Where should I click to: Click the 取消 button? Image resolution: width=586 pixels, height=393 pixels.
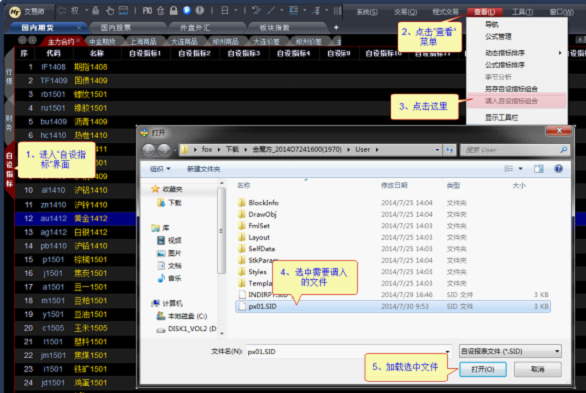pyautogui.click(x=537, y=369)
